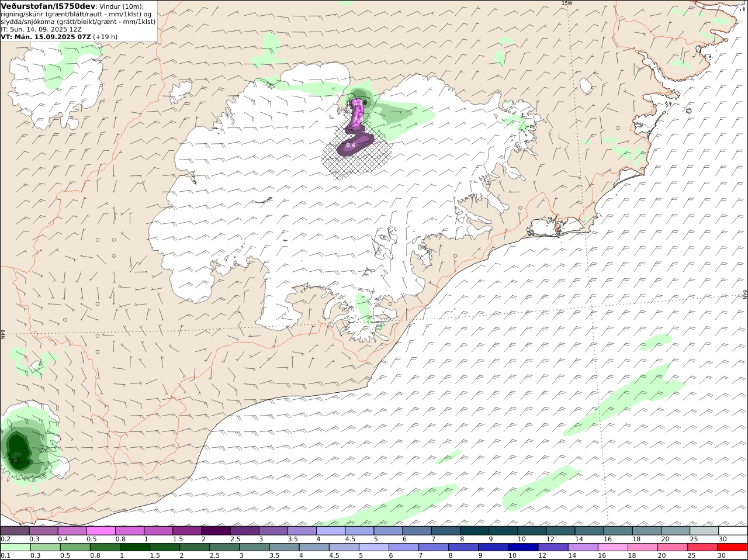Click the white swatch labeled 30 in the upper row
Viewport: 748px width, 560px height.
tap(733, 531)
